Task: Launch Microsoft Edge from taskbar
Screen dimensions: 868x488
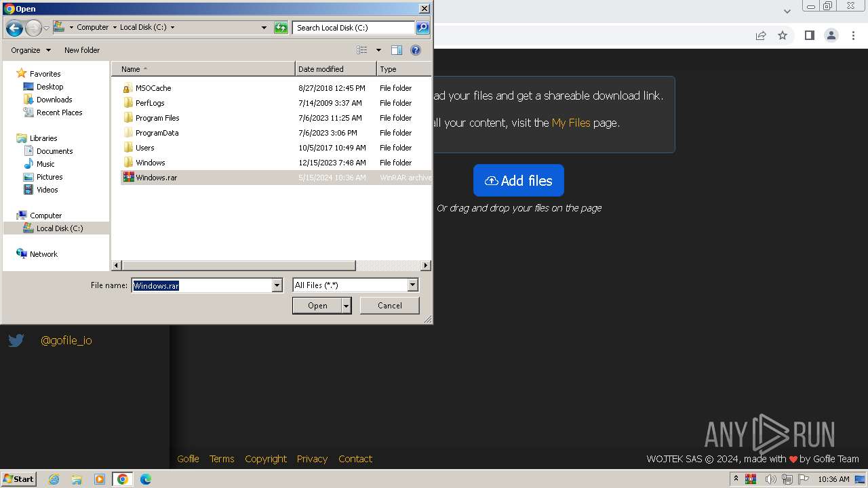Action: [145, 479]
